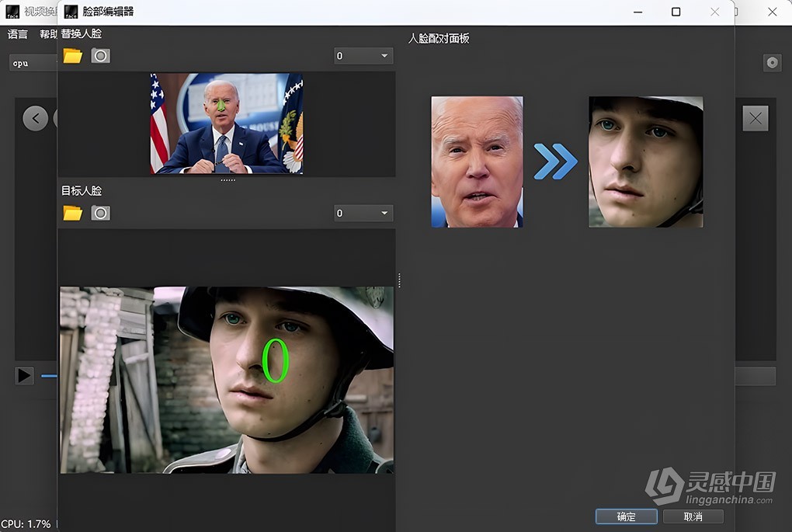
Task: Click previous arrow button in main window
Action: coord(36,119)
